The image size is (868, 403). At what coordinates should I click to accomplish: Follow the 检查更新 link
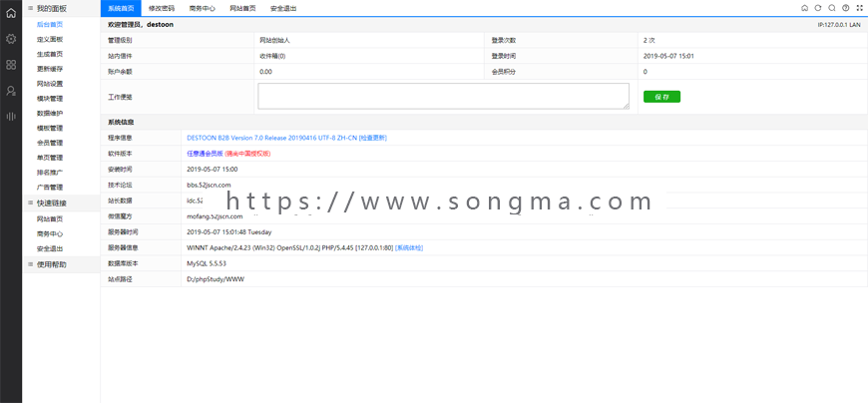373,138
